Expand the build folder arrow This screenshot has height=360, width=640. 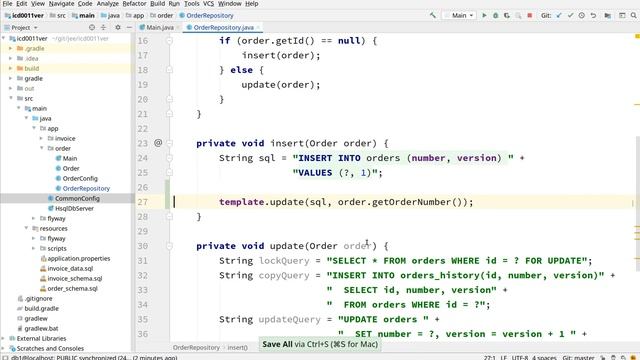click(x=11, y=68)
